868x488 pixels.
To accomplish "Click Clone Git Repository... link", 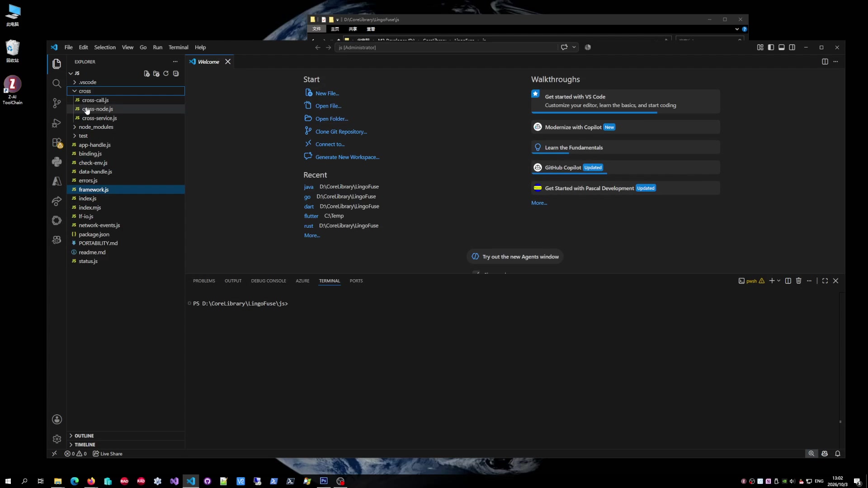I will click(x=341, y=131).
